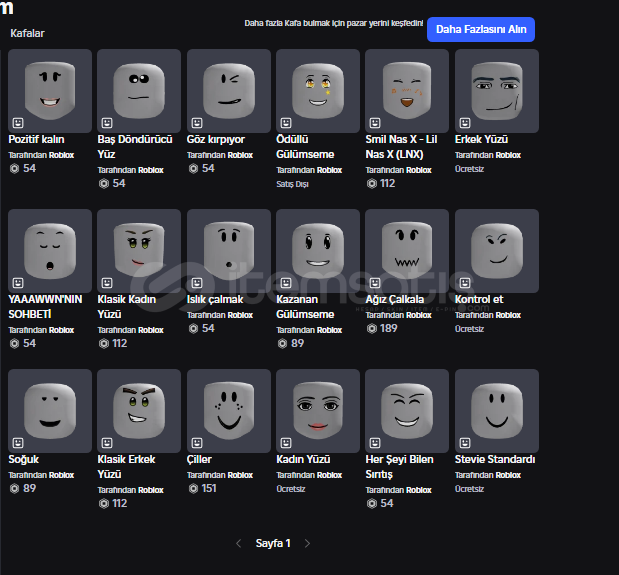Select the Ödüllü Gülümseme head thumbnail

[x=318, y=91]
